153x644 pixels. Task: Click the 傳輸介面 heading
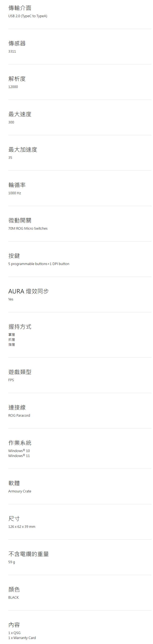20,8
